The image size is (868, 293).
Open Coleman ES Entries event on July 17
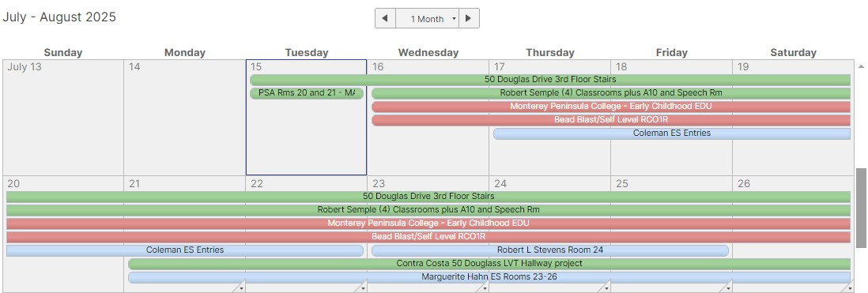(x=671, y=133)
